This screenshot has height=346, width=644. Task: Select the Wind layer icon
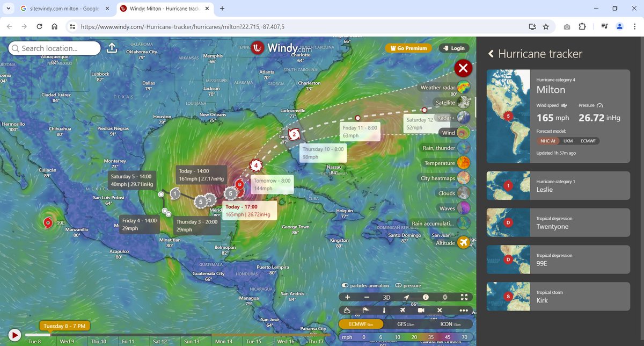click(464, 132)
